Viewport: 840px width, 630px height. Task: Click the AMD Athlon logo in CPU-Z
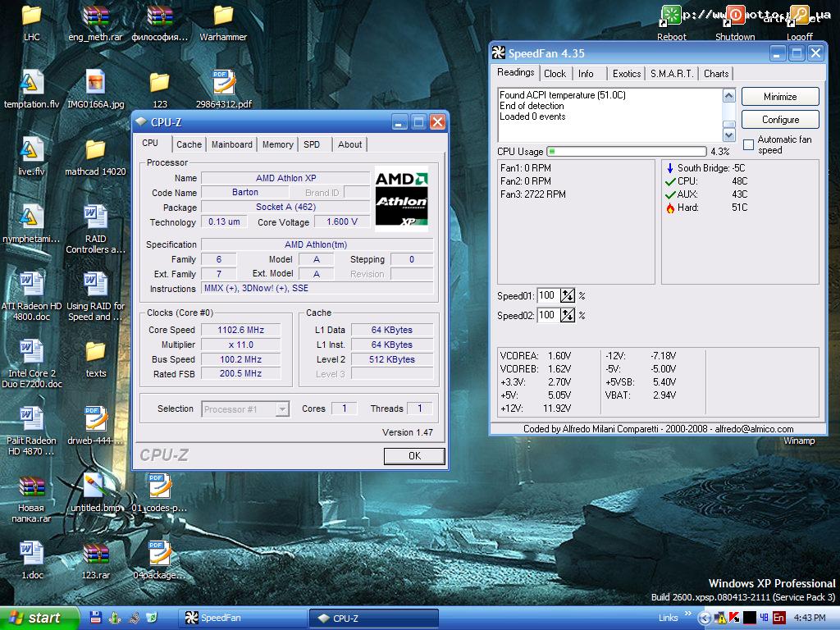point(402,199)
